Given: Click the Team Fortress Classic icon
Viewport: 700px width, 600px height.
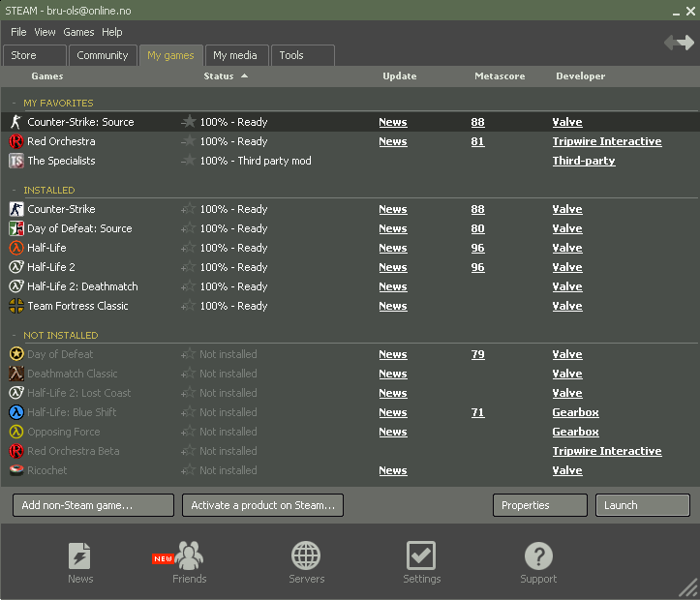Looking at the screenshot, I should point(16,306).
